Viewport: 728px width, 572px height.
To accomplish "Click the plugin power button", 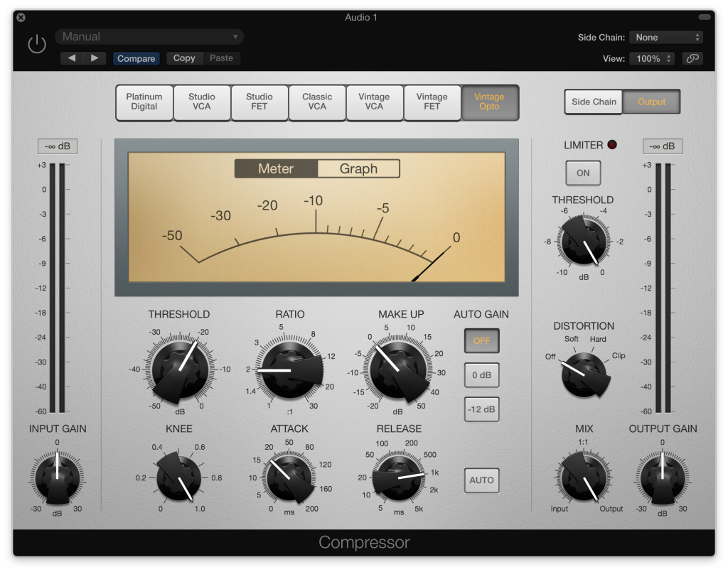I will 36,43.
